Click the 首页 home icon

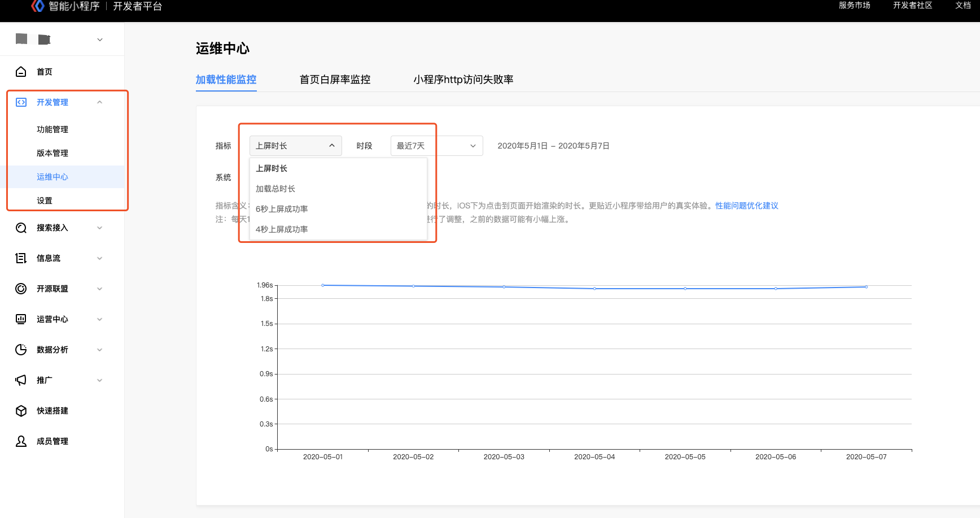(x=21, y=72)
